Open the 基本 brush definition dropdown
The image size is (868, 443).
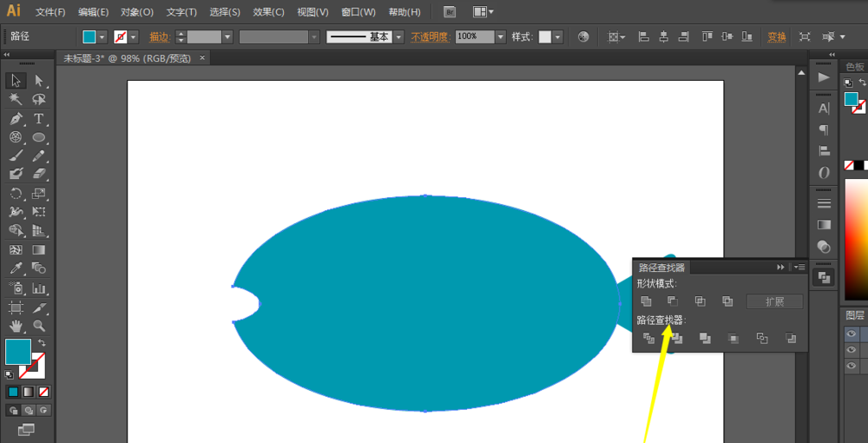(398, 37)
